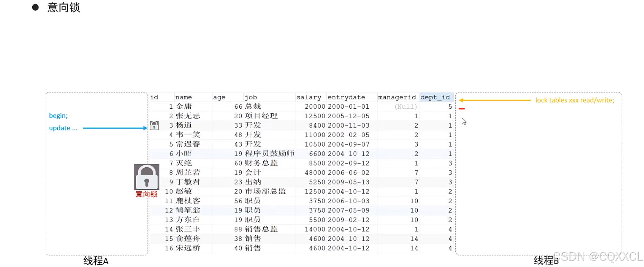Select the name cell 宋远桥

point(188,248)
